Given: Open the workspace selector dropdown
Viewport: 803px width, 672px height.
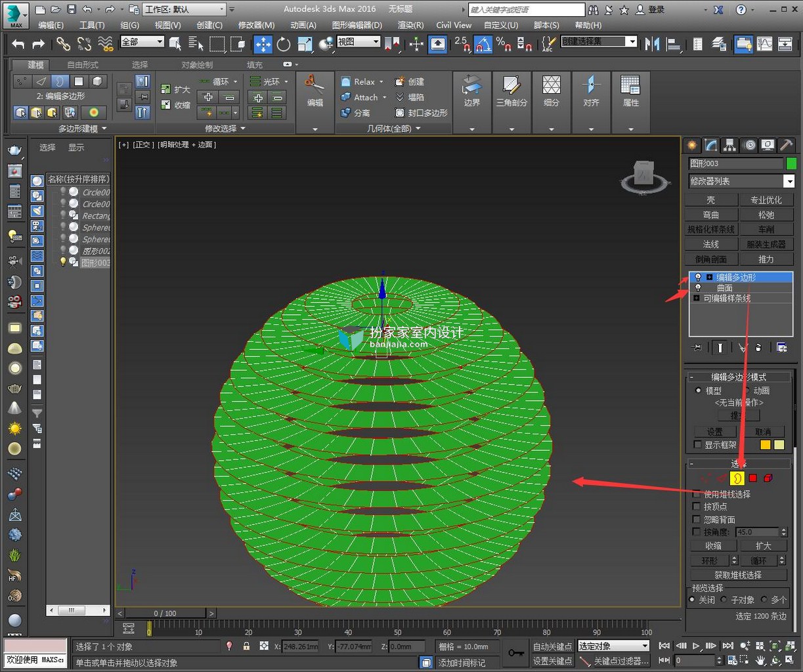Looking at the screenshot, I should [221, 9].
